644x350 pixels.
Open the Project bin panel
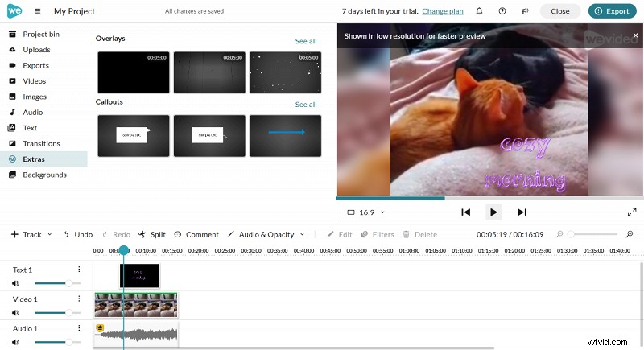(43, 34)
